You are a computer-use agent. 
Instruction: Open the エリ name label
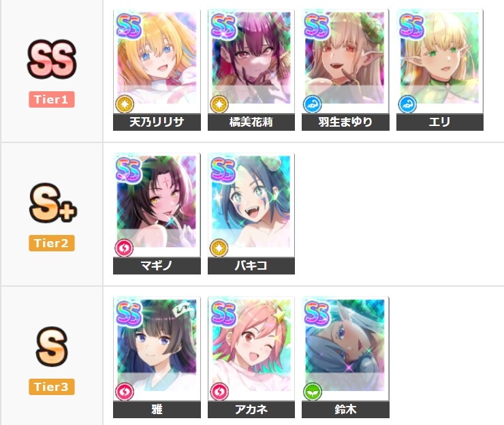(x=440, y=122)
